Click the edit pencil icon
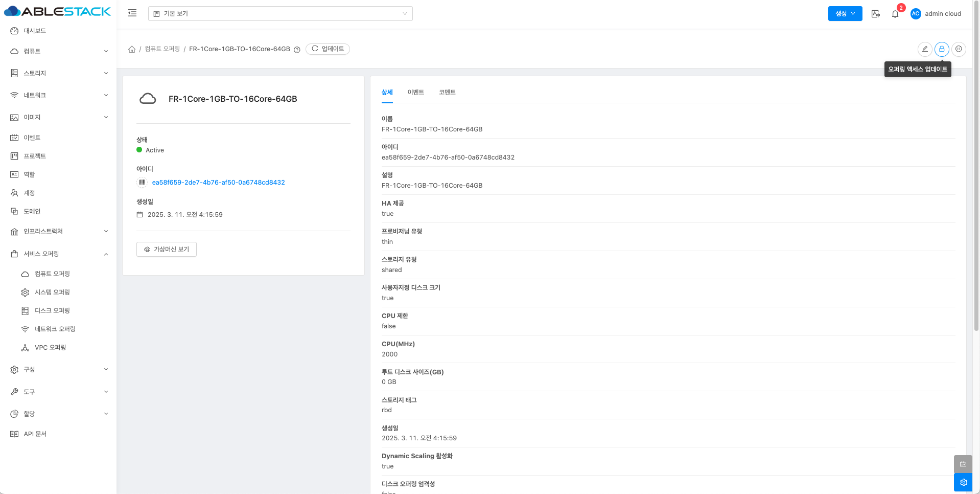980x494 pixels. (x=924, y=49)
